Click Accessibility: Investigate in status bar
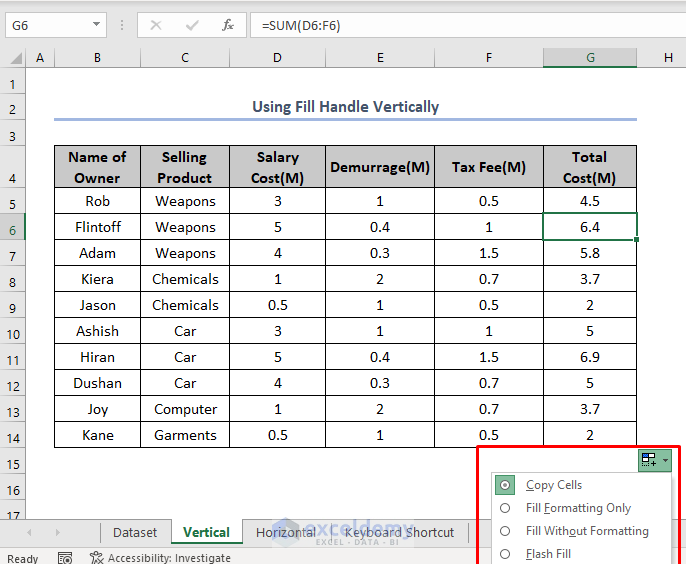 [160, 558]
